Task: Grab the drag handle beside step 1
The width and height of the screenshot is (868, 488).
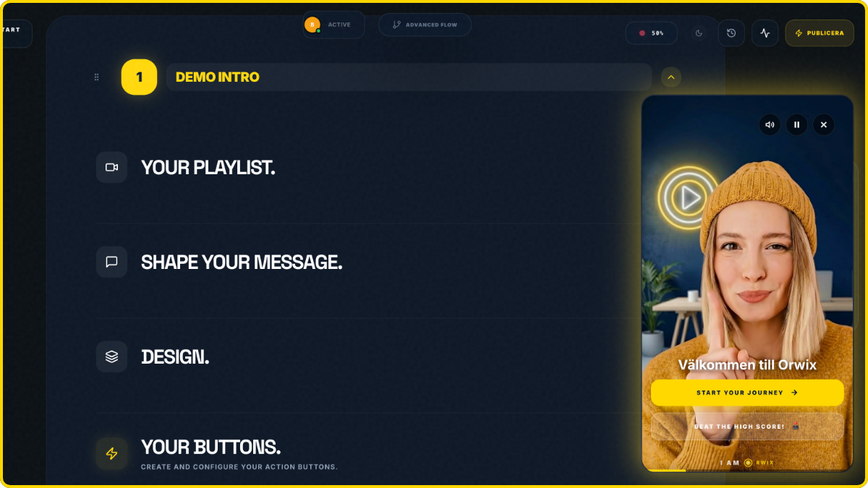Action: coord(96,77)
